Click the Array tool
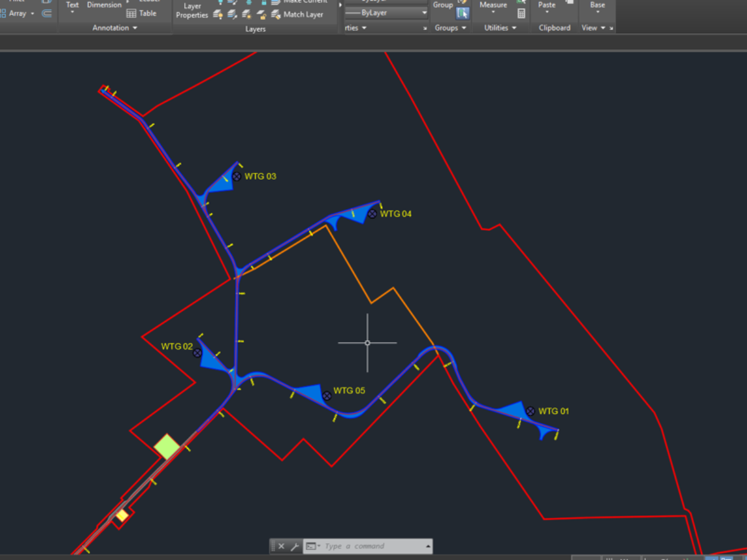Image resolution: width=747 pixels, height=560 pixels. coord(12,13)
